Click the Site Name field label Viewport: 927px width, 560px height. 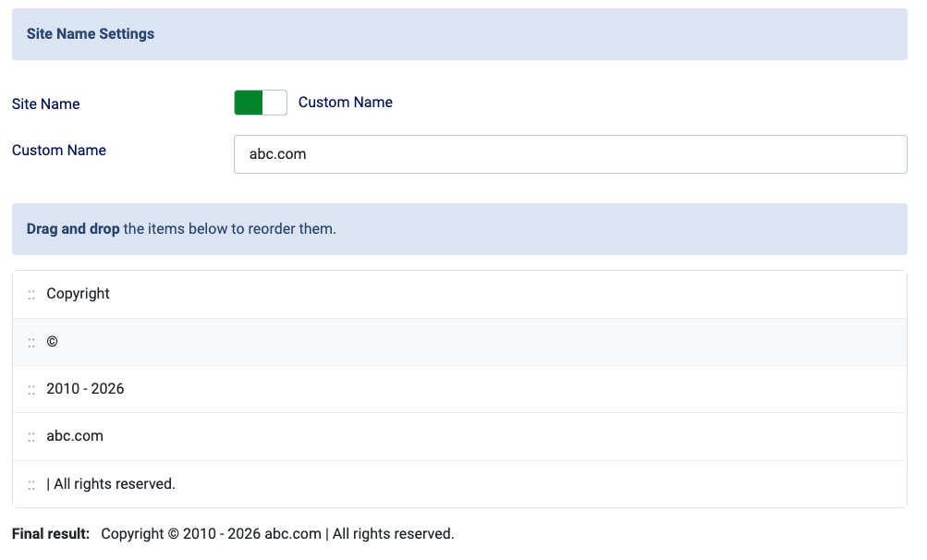tap(46, 104)
